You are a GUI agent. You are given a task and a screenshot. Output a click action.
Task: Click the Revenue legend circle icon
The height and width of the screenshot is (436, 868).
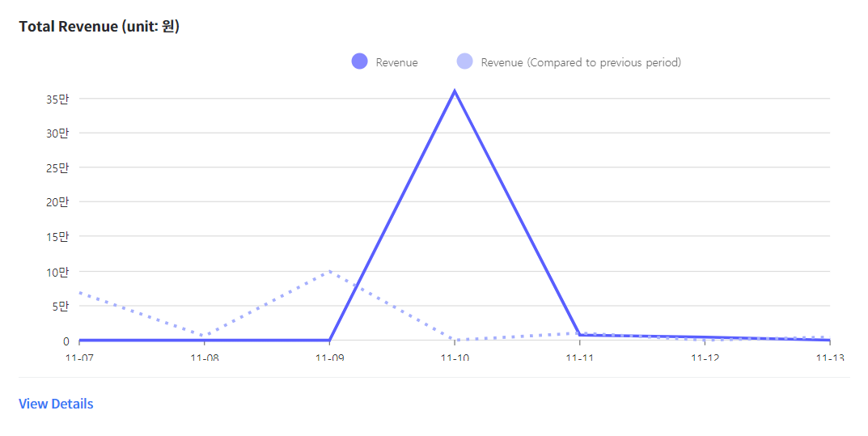pyautogui.click(x=360, y=61)
